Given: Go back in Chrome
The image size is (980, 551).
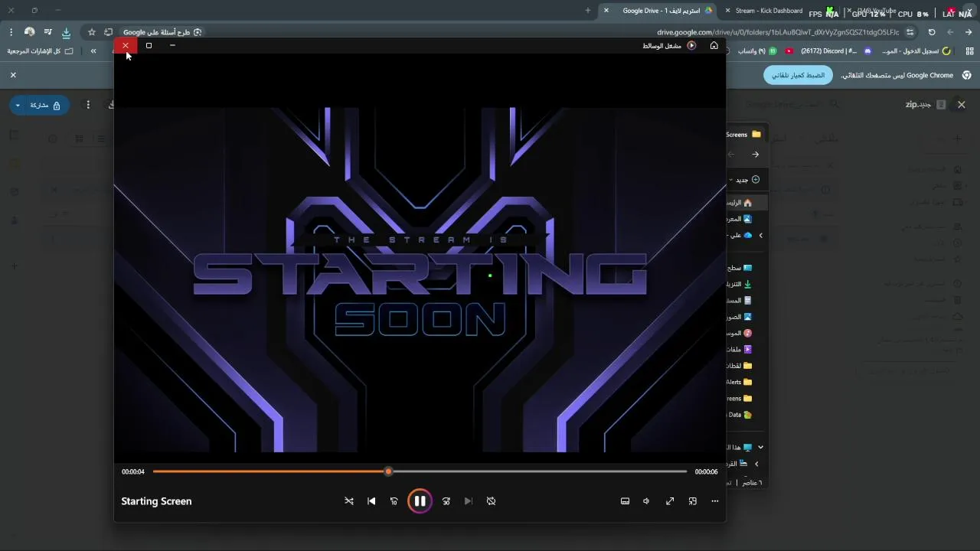Looking at the screenshot, I should pyautogui.click(x=969, y=32).
